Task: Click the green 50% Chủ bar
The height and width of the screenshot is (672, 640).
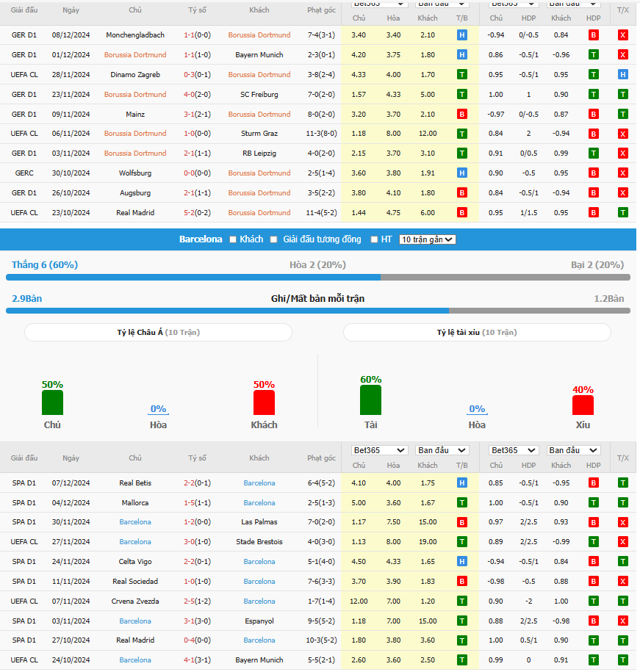Action: click(52, 403)
